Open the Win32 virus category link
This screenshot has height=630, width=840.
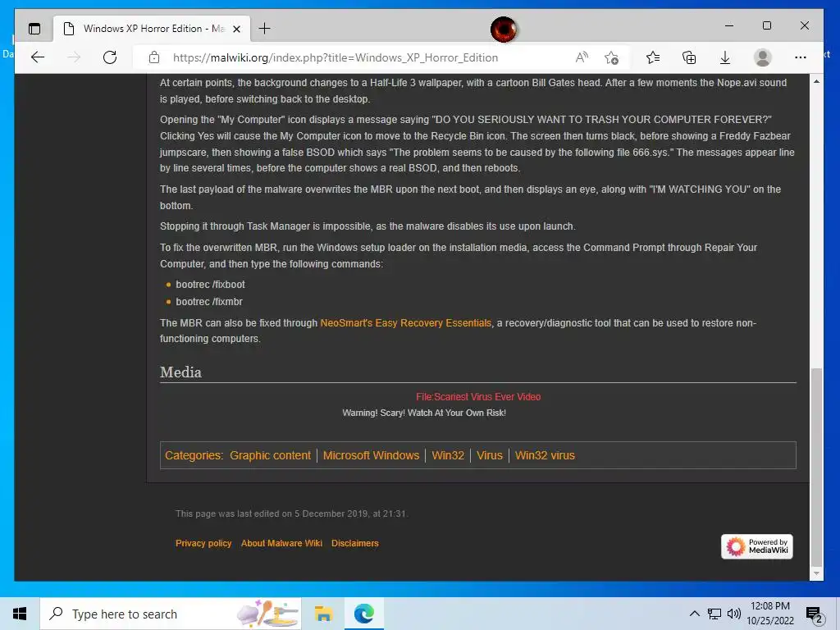point(545,455)
